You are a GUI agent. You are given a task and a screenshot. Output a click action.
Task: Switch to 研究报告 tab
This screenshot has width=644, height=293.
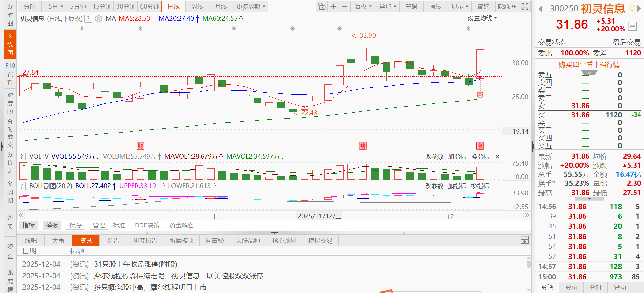(x=145, y=240)
